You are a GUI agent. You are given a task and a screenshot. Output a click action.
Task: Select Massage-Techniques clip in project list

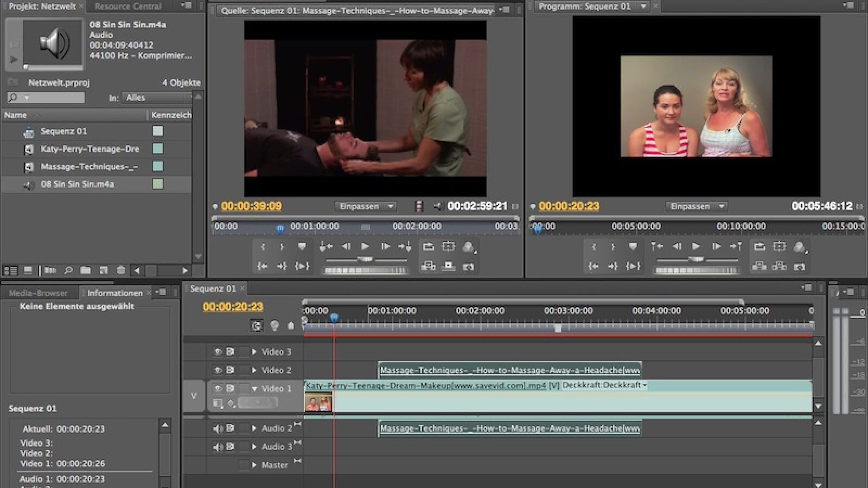[x=90, y=166]
